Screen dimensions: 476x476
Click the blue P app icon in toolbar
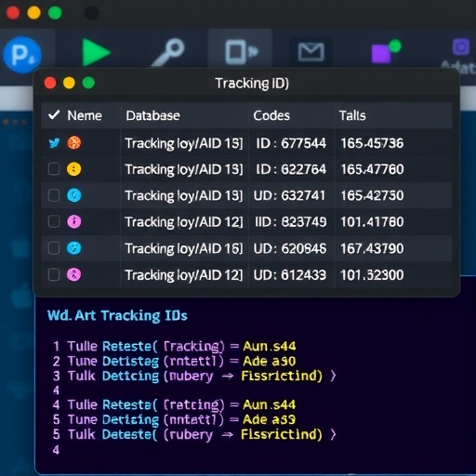(22, 55)
